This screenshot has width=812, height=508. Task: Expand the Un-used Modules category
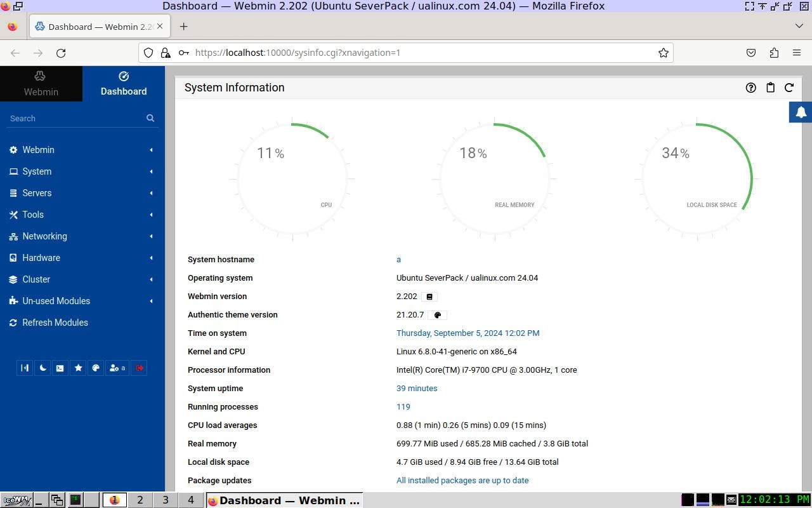tap(82, 301)
